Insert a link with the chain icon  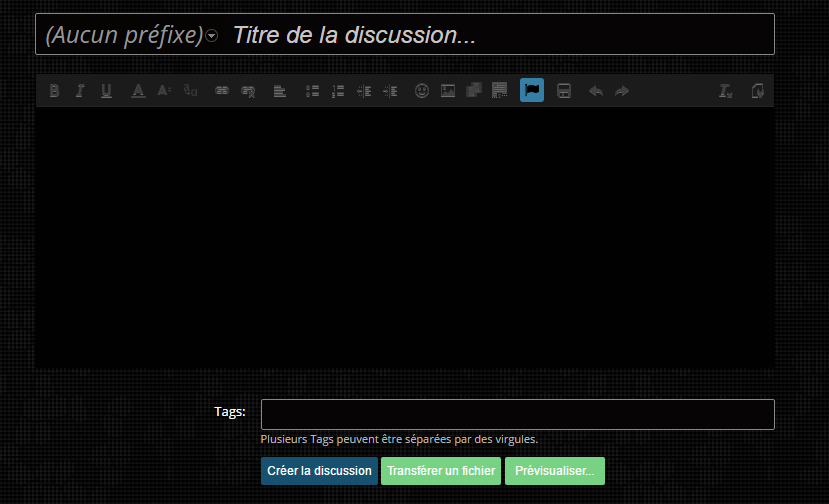point(222,91)
